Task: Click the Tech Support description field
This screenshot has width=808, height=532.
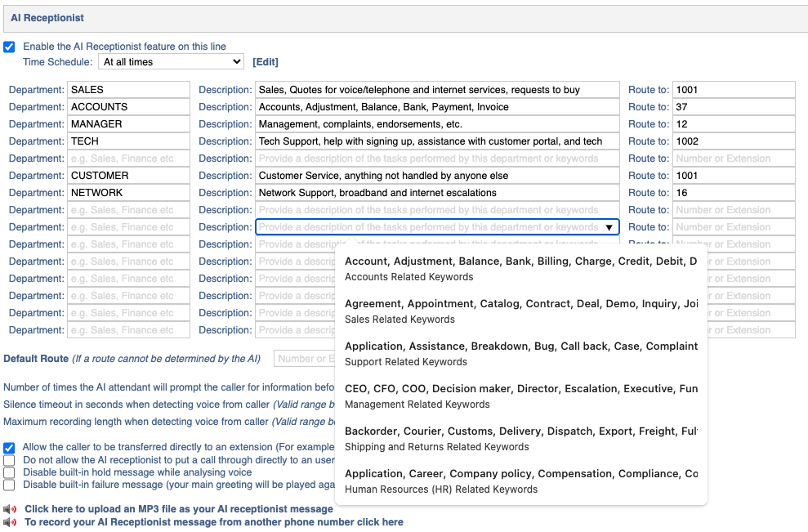Action: pyautogui.click(x=437, y=141)
